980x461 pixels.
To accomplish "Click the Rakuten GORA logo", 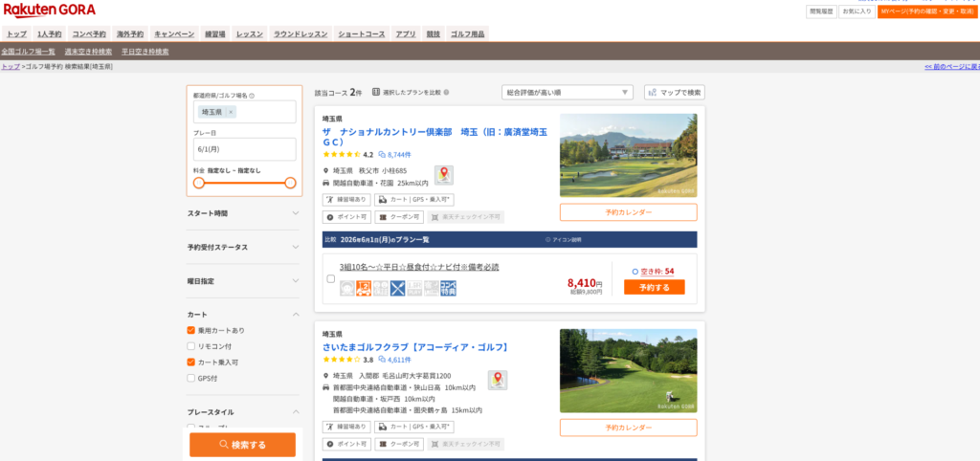I will coord(50,10).
